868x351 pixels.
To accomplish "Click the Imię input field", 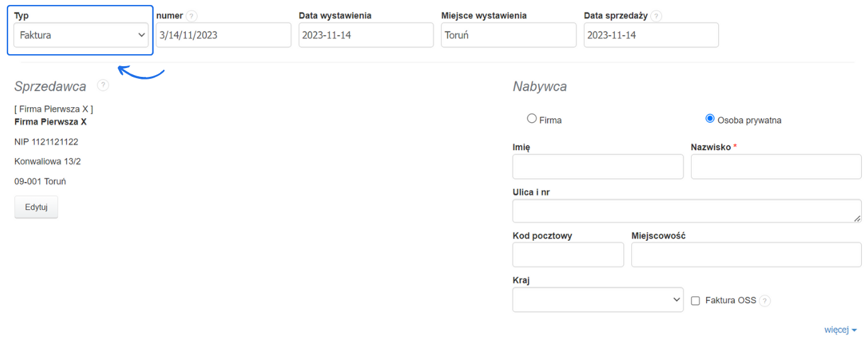I will coord(597,167).
